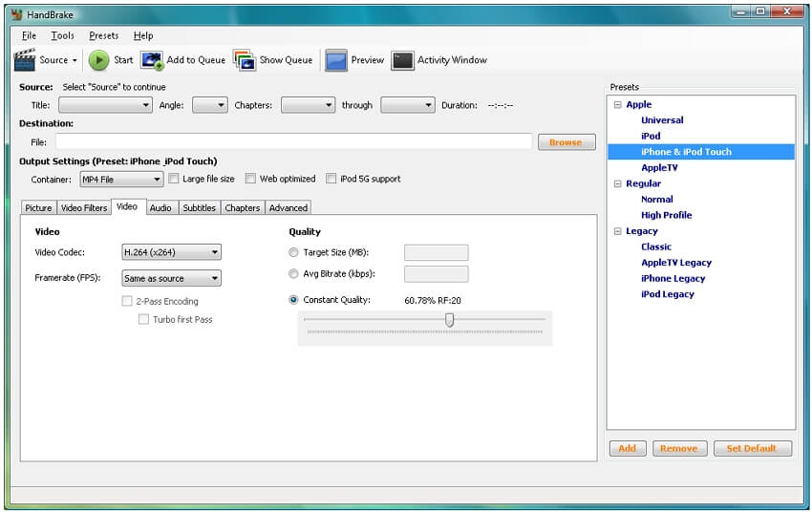
Task: Open the Video Codec H.264 dropdown
Action: coord(171,252)
